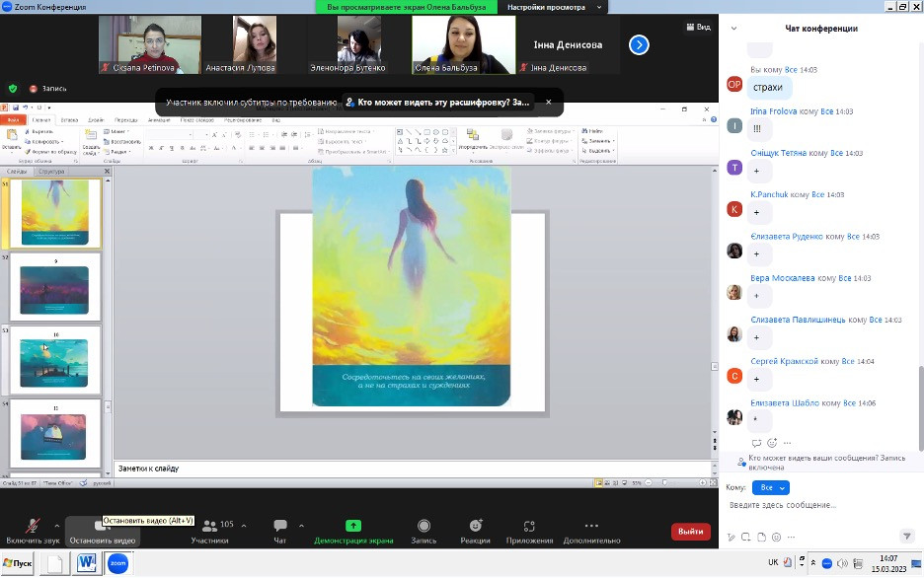Screen dimensions: 924x578
Task: Expand Настройки просмотра dropdown
Action: [553, 7]
